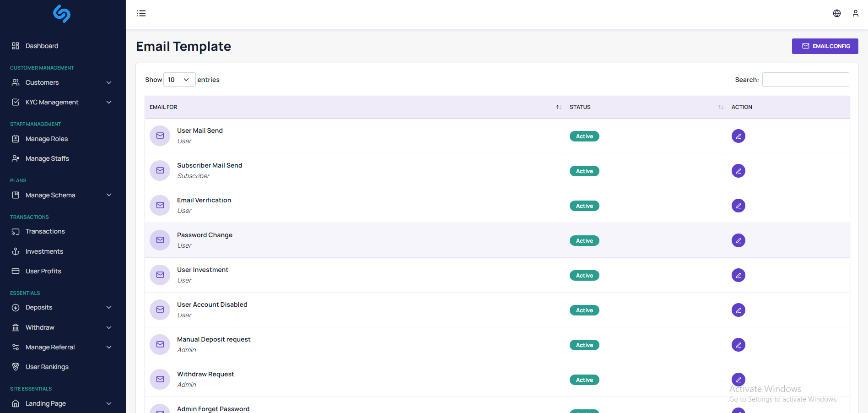This screenshot has width=868, height=413.
Task: Click the site logo in sidebar
Action: tap(62, 14)
